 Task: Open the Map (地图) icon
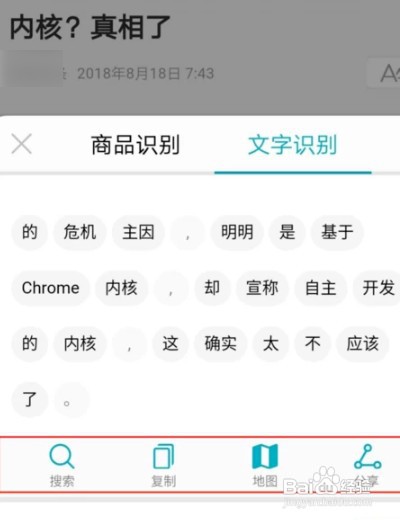(265, 456)
